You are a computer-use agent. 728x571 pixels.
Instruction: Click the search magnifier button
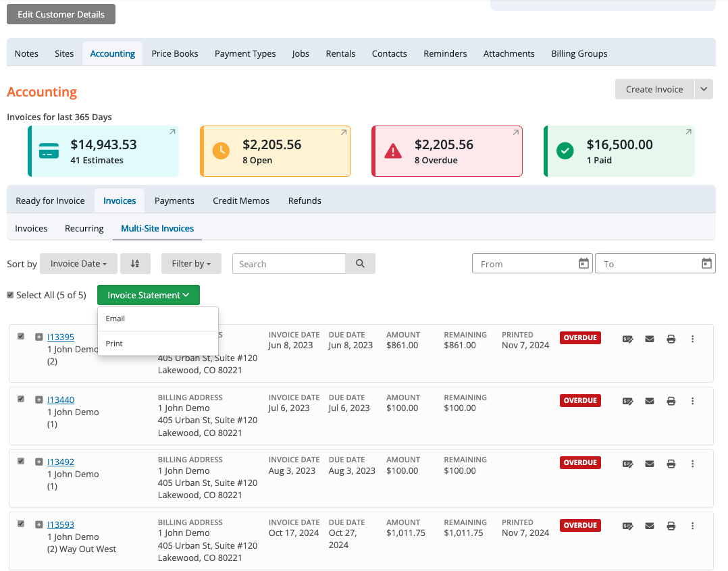361,263
